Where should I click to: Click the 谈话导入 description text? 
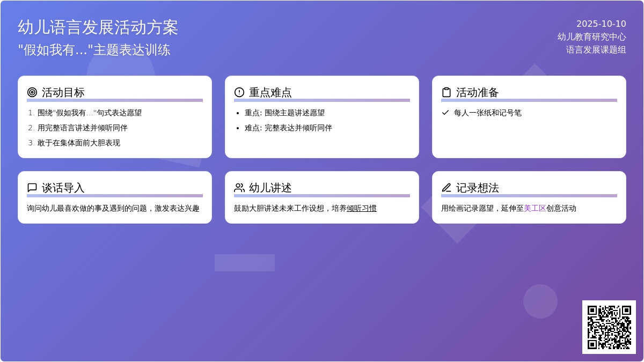click(113, 208)
